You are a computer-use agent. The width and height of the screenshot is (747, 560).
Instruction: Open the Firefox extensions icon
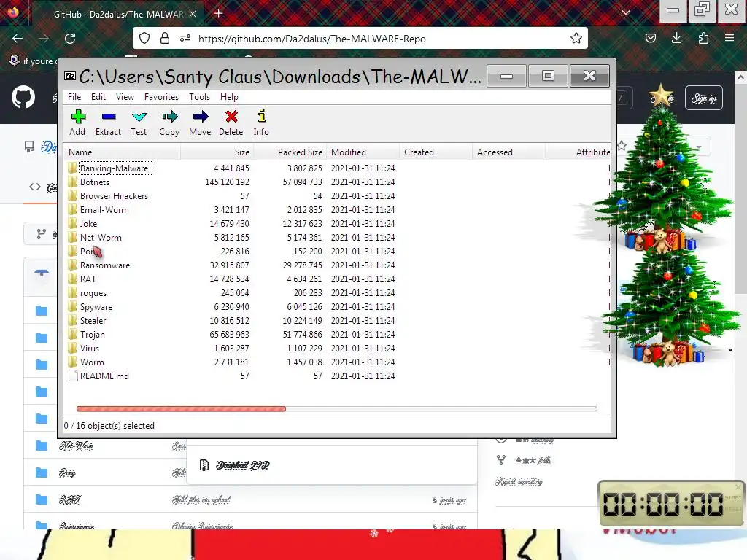coord(703,38)
